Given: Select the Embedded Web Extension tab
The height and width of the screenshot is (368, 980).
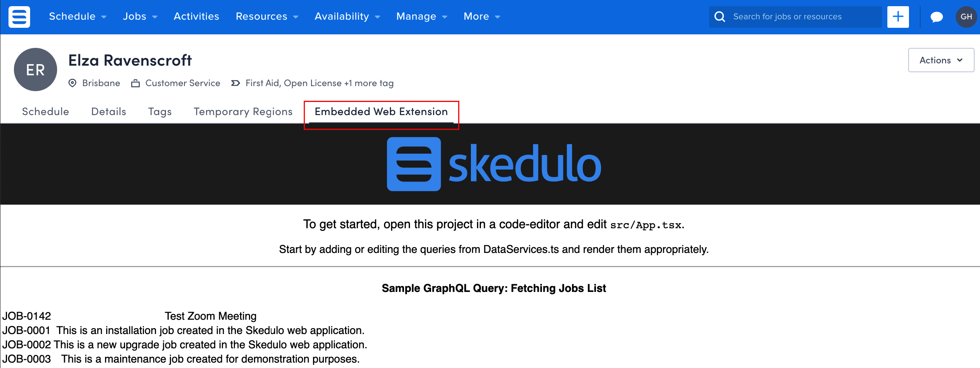Looking at the screenshot, I should [x=381, y=112].
